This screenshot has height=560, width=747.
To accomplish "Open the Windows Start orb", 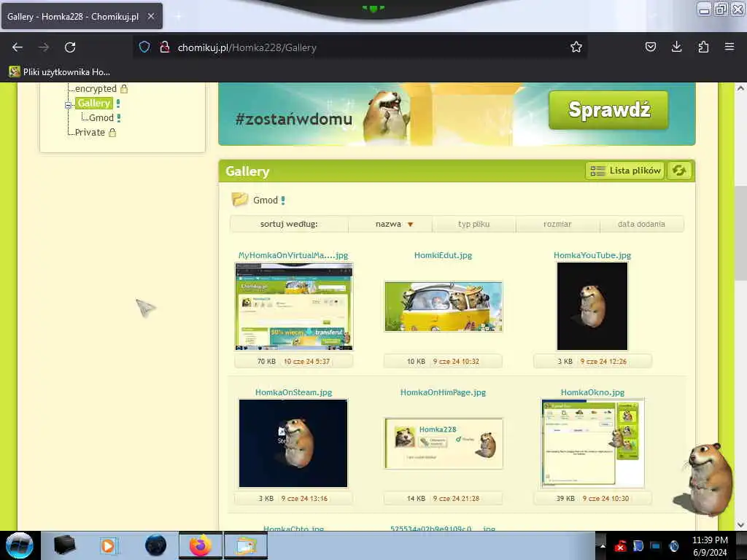I will click(x=19, y=545).
